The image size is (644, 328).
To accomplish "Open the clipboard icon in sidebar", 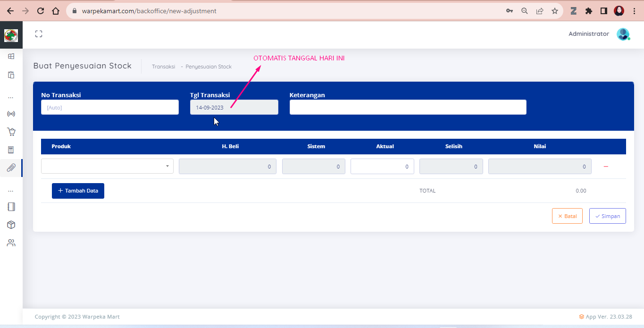I will 11,75.
